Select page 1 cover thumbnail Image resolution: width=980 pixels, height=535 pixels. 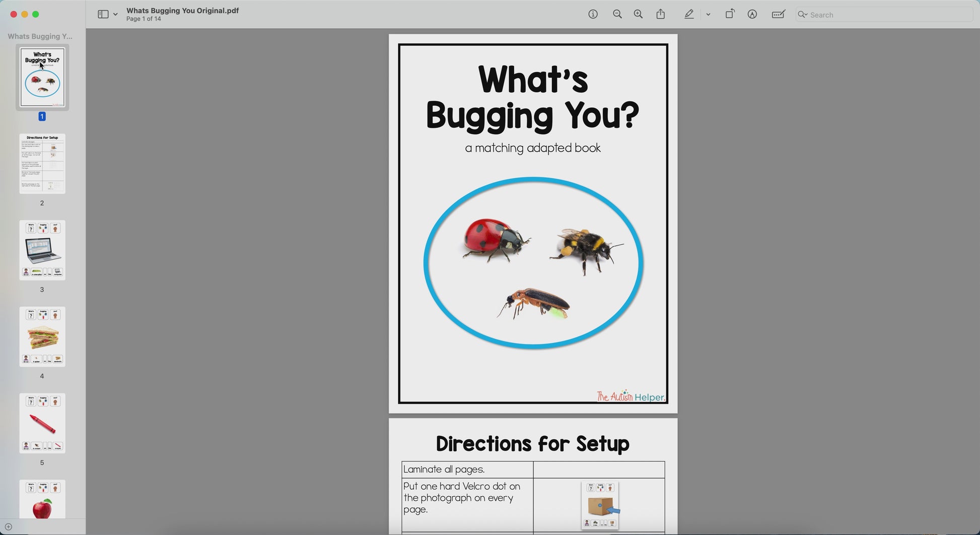42,77
